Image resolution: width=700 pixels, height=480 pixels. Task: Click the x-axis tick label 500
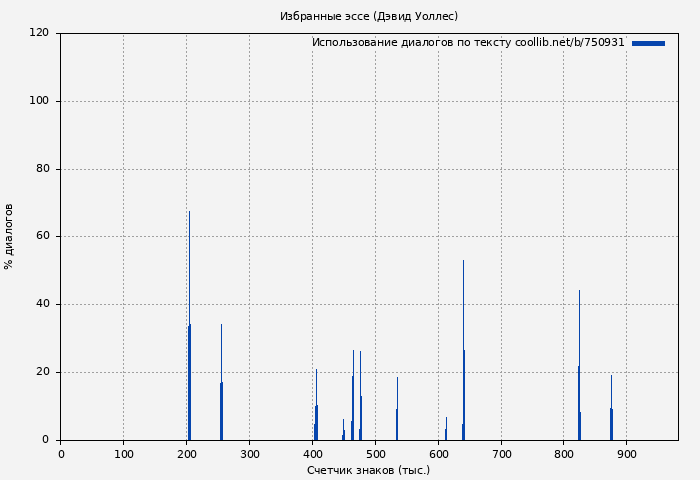375,454
